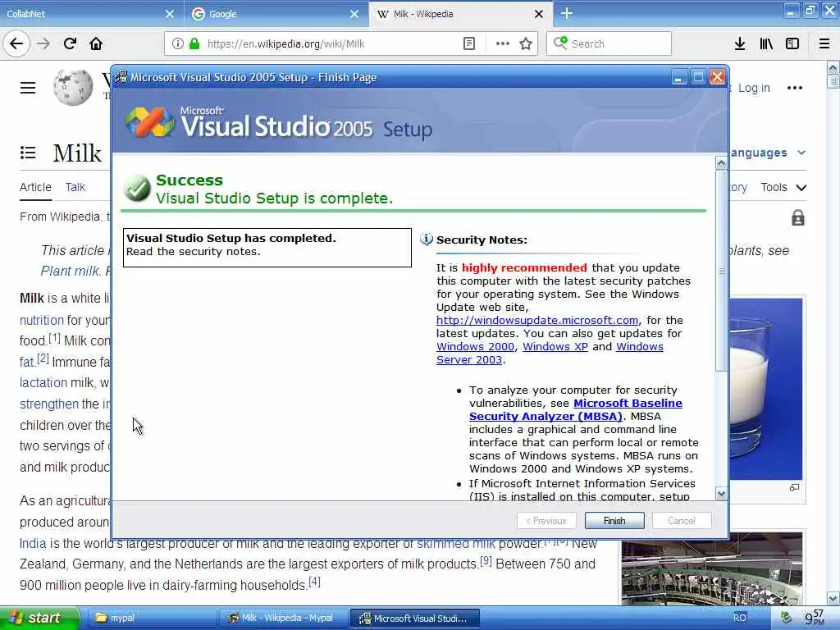Click the RO language indicator in taskbar
This screenshot has height=630, width=840.
tap(740, 618)
